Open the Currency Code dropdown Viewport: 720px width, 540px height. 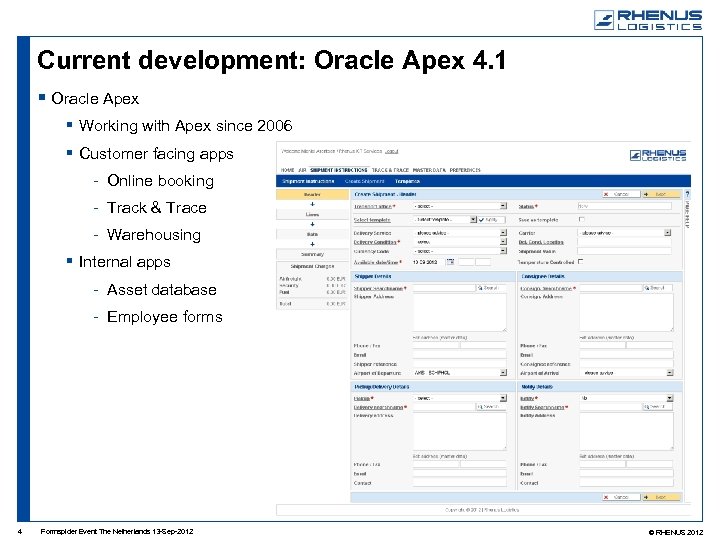pos(460,251)
